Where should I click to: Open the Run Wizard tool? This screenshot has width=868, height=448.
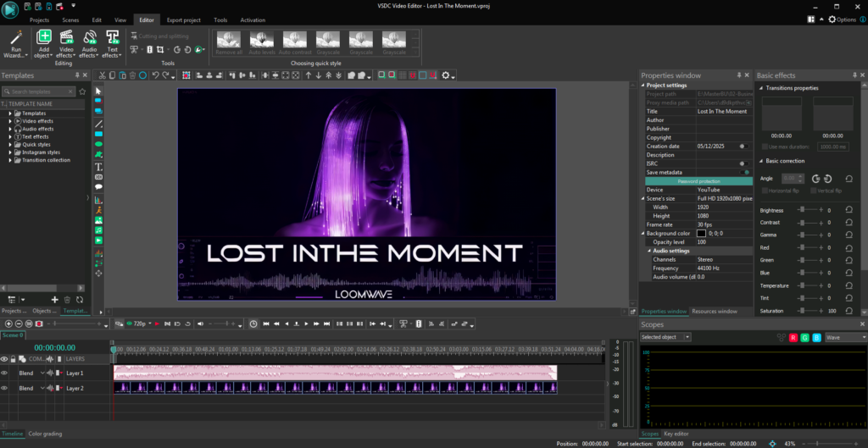[15, 44]
